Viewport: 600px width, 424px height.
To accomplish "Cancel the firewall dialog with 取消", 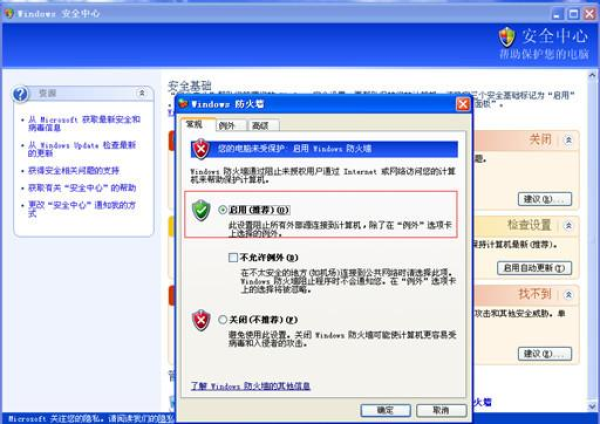I will coord(441,410).
